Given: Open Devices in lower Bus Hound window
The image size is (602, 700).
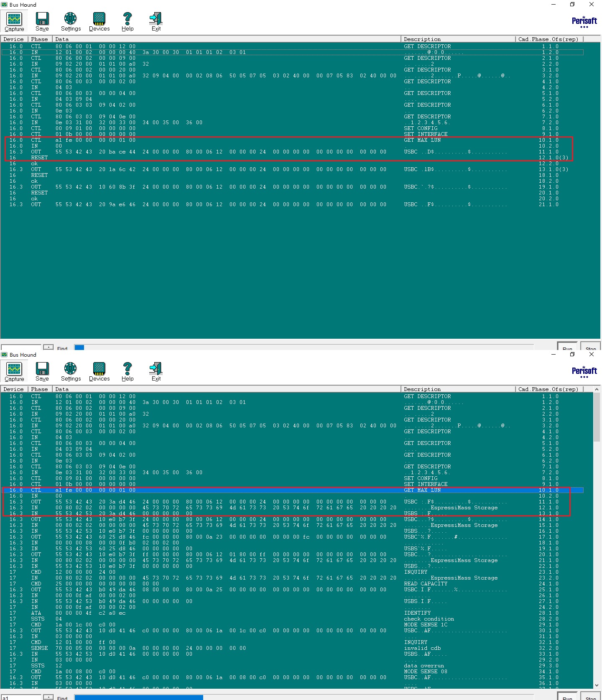Looking at the screenshot, I should tap(99, 372).
